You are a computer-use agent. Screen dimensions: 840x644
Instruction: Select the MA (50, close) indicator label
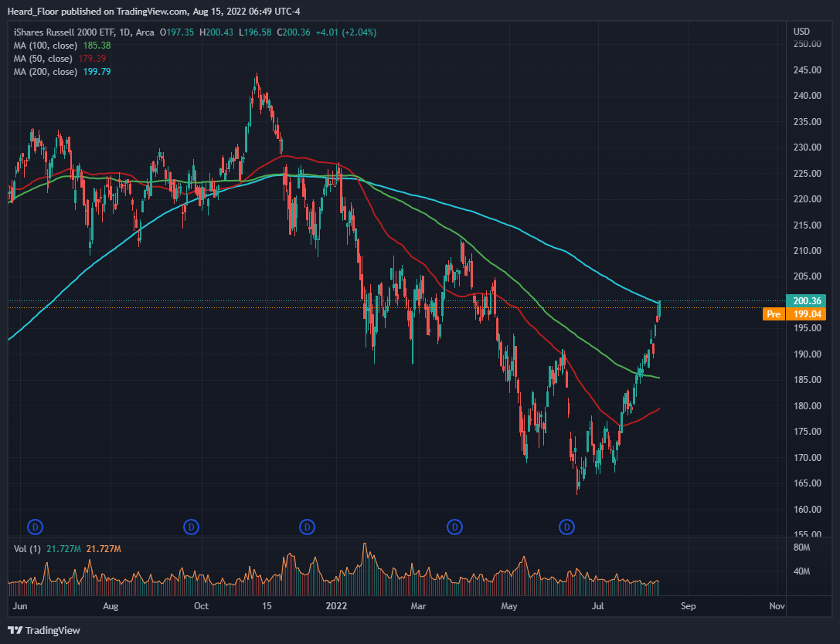43,59
